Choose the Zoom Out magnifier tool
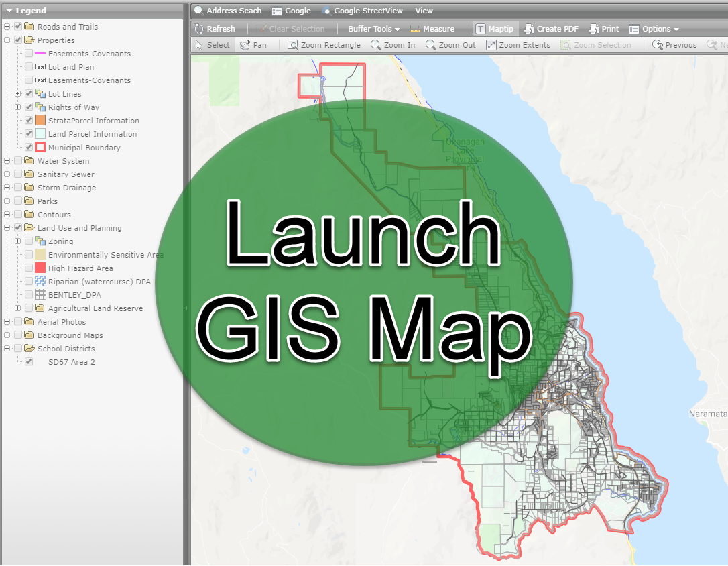This screenshot has height=566, width=728. tap(430, 45)
